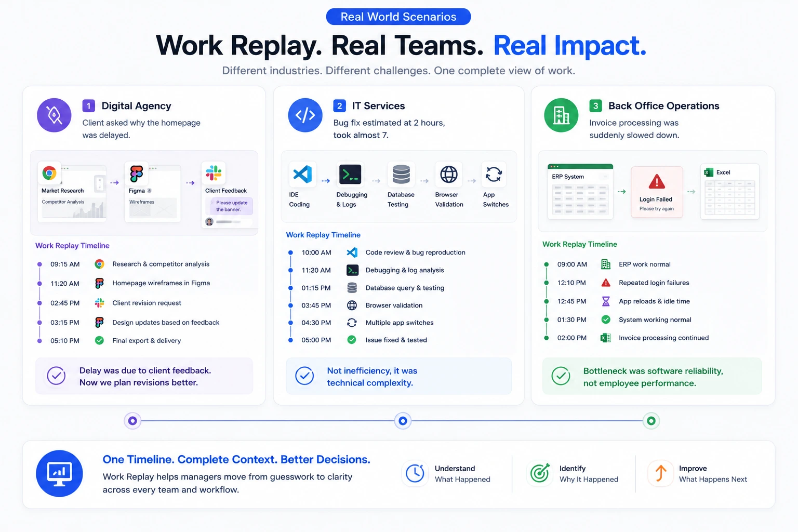Image resolution: width=798 pixels, height=532 pixels.
Task: Click the 02:00 PM timestamp
Action: point(571,338)
